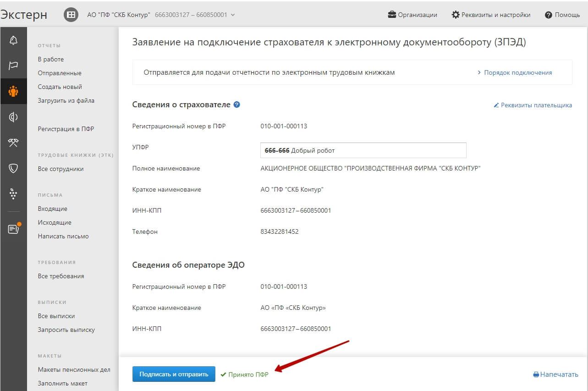Open Помощь in the header
588x391 pixels.
pyautogui.click(x=562, y=15)
